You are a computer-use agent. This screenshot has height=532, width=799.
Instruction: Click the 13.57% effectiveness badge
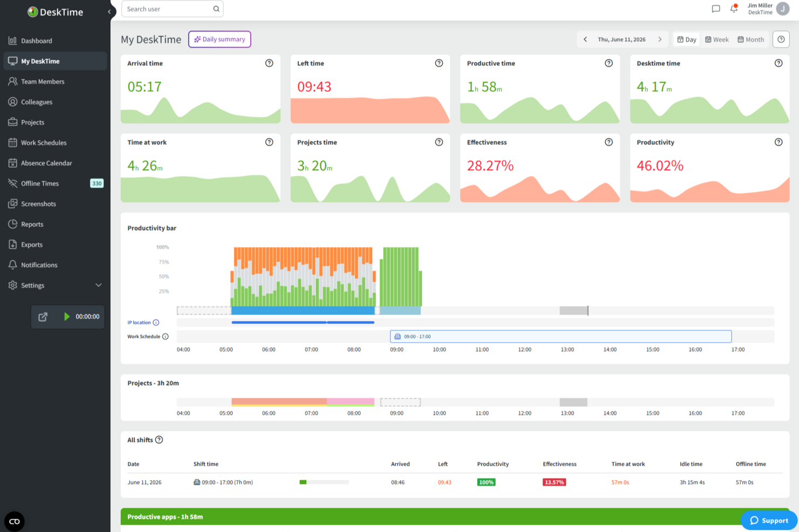554,482
